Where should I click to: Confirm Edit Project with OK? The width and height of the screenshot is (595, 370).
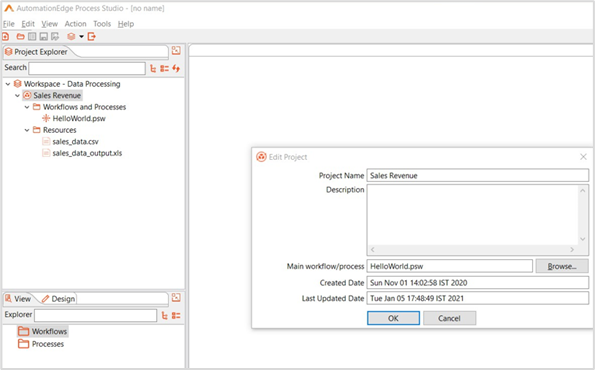(x=393, y=318)
